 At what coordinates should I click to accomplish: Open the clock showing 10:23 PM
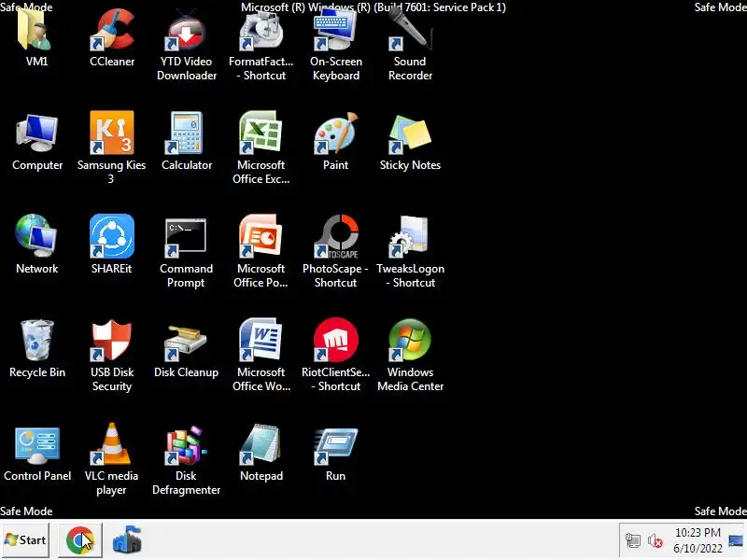point(698,540)
